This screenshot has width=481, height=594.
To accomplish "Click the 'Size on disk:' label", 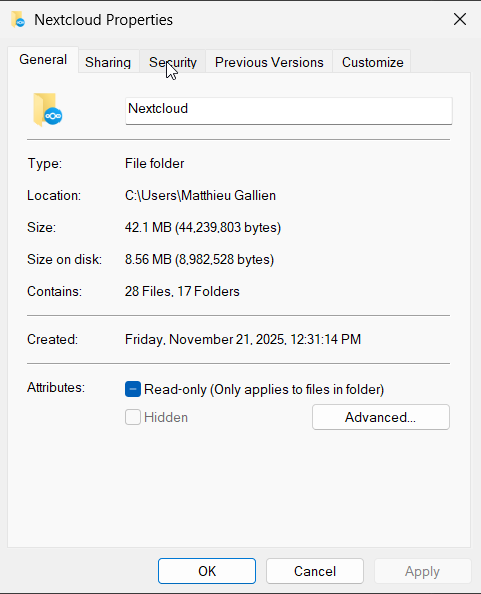I will click(x=64, y=259).
